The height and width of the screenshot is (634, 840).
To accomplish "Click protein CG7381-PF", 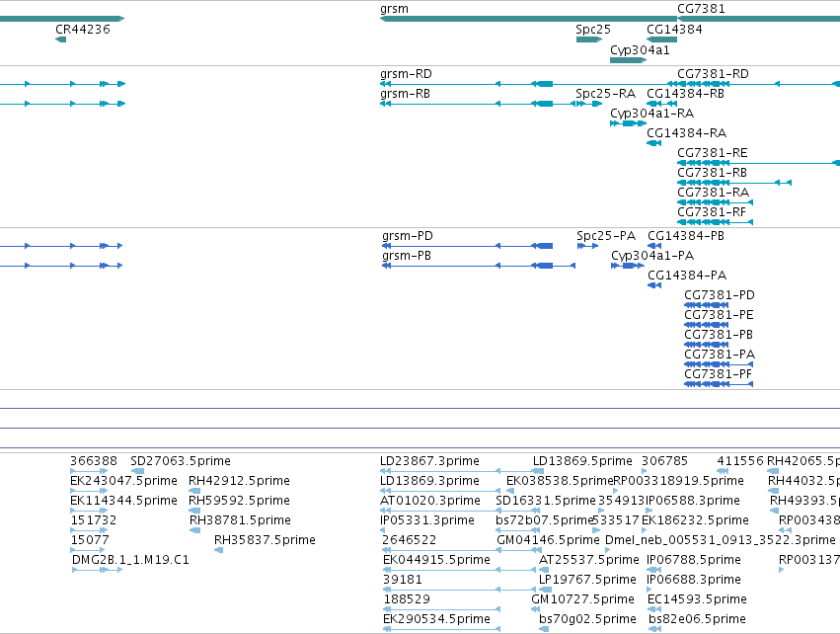I will tap(719, 375).
